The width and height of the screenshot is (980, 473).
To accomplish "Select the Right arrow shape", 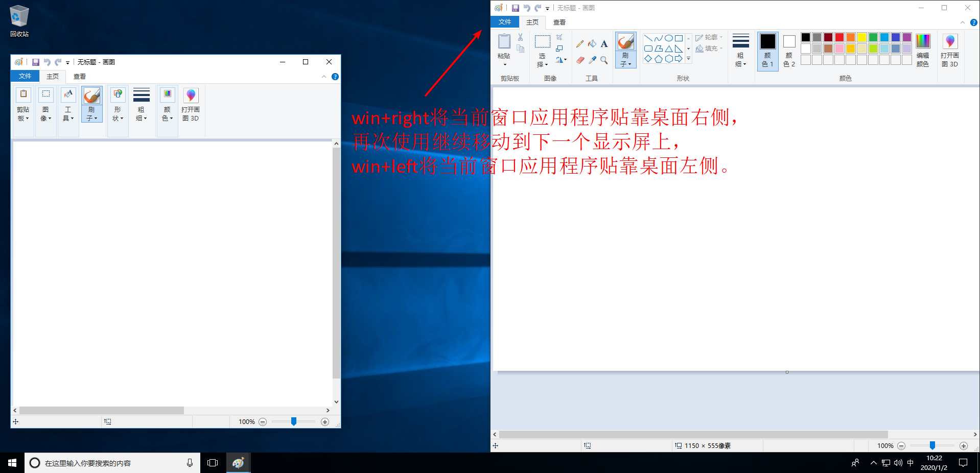I will (679, 59).
